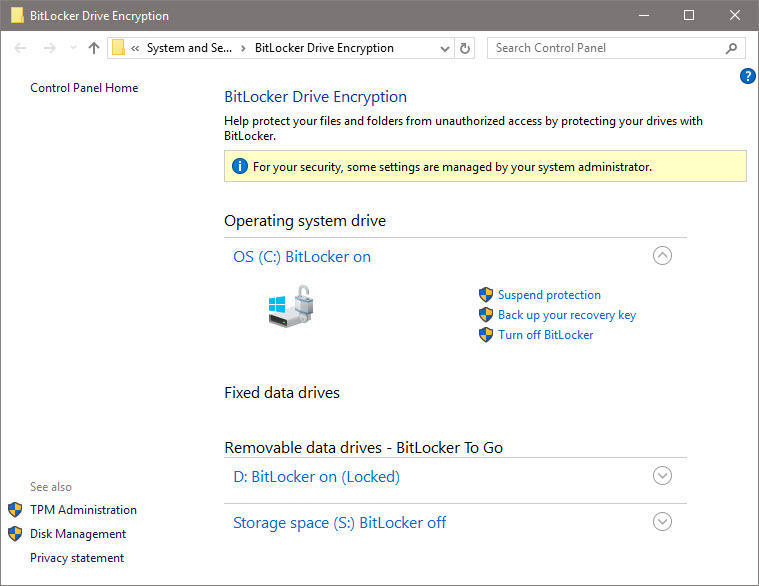Go up one level with up arrow
759x586 pixels.
94,48
